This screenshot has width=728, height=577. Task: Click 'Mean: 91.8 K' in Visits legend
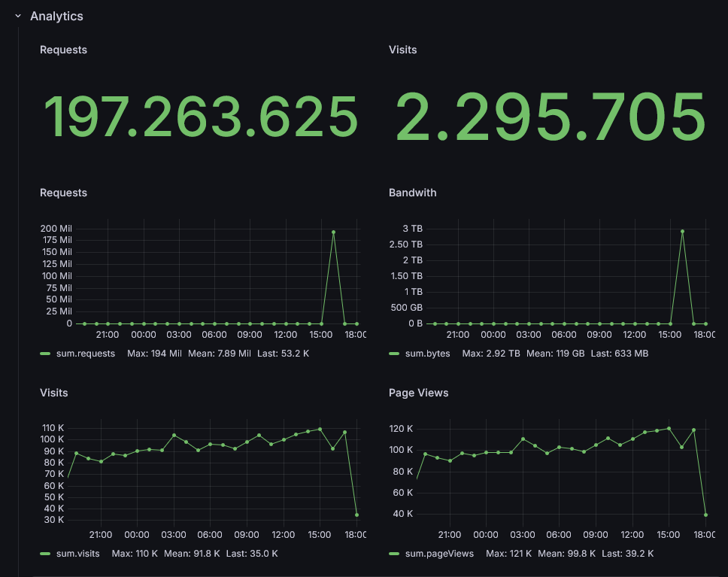[192, 554]
